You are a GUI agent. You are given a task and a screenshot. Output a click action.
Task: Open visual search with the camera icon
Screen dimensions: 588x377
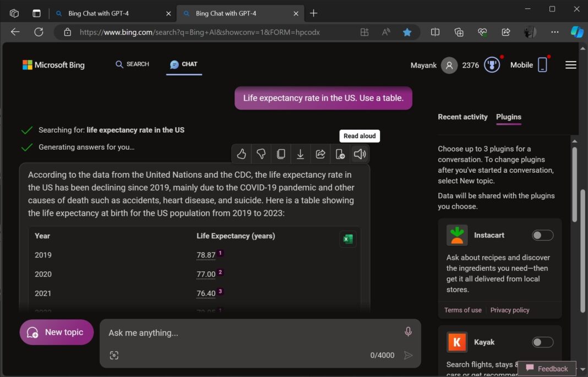click(x=114, y=355)
